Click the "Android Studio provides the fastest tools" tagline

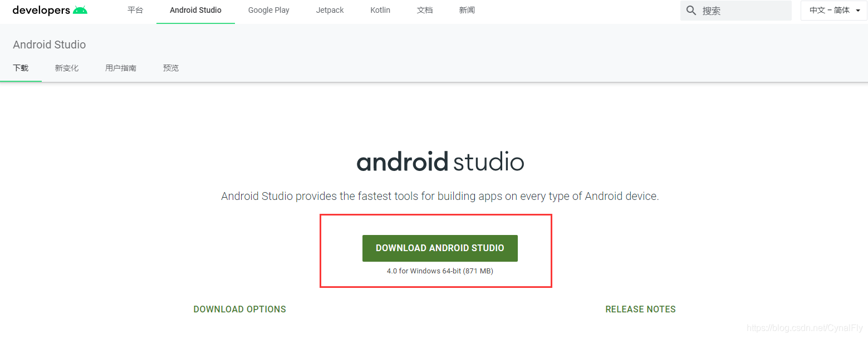click(x=440, y=196)
